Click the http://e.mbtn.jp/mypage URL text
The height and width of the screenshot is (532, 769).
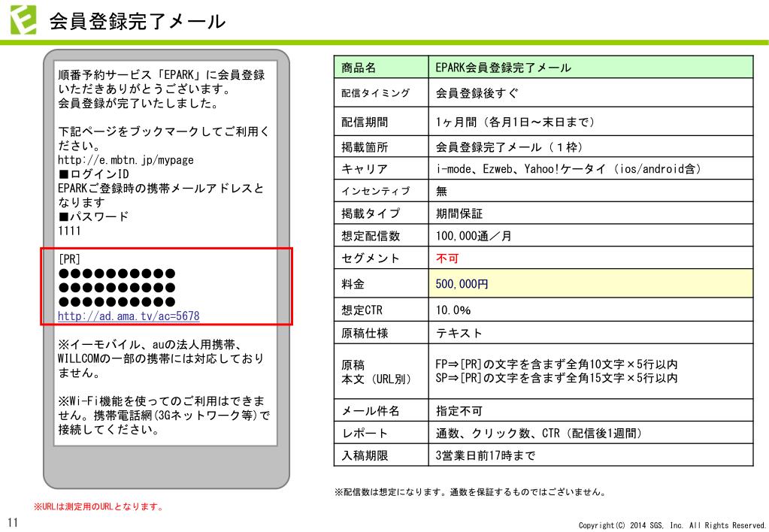coord(126,160)
